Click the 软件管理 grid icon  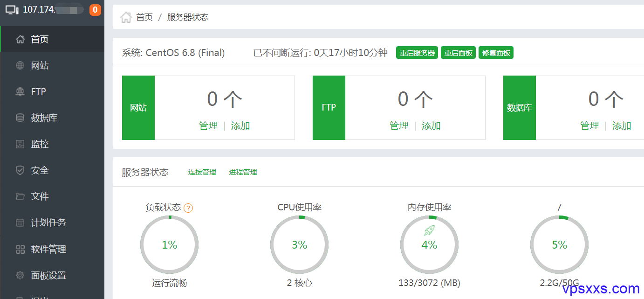[20, 249]
